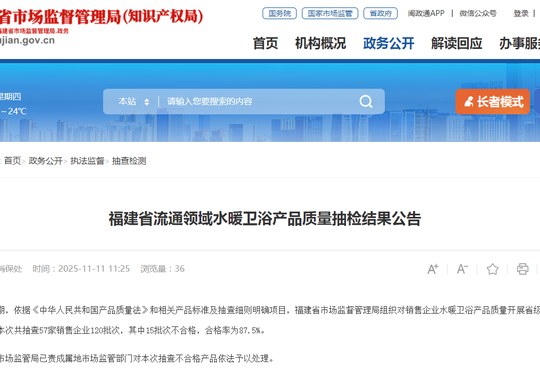
Task: Open the 解读回应 navigation item
Action: tap(457, 43)
